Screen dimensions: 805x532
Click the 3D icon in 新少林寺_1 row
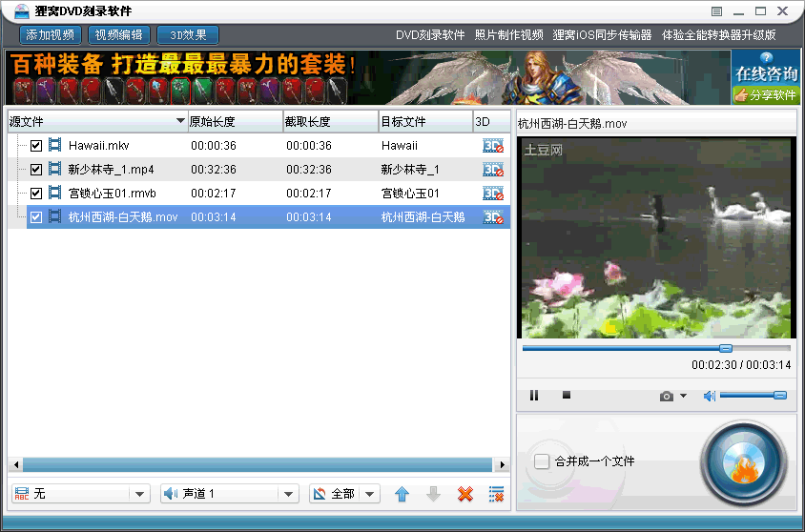coord(493,170)
